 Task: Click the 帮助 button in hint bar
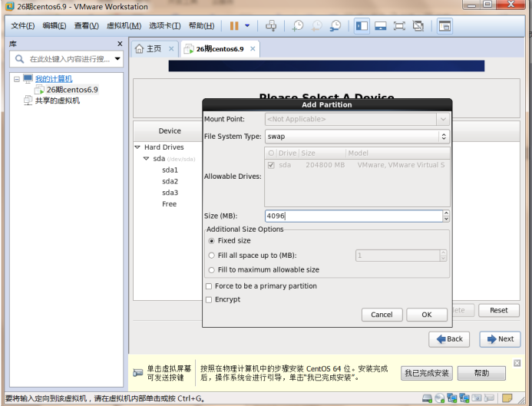pos(481,374)
